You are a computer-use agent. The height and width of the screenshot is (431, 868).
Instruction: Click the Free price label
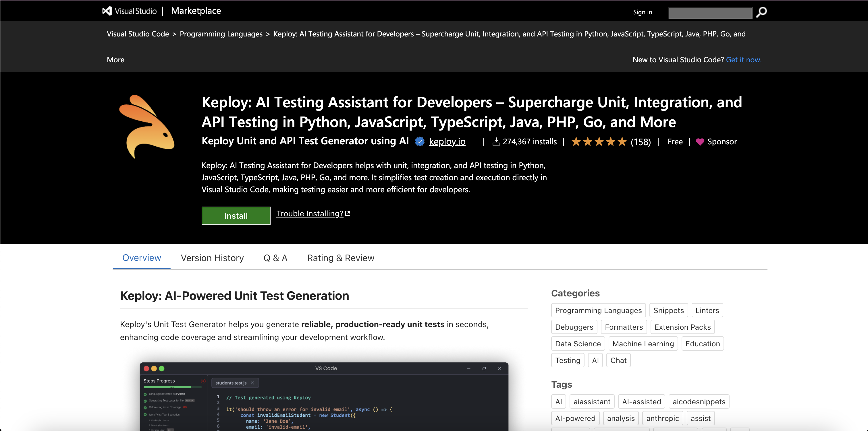675,142
